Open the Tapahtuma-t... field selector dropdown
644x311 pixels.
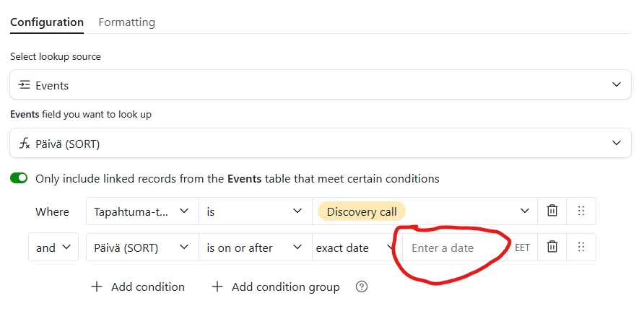point(142,211)
